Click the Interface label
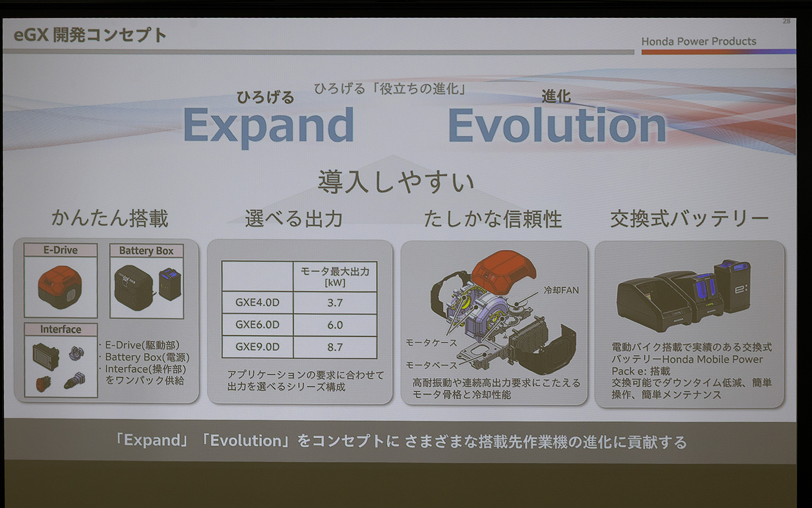Screen dimensions: 812x508 [x=60, y=329]
